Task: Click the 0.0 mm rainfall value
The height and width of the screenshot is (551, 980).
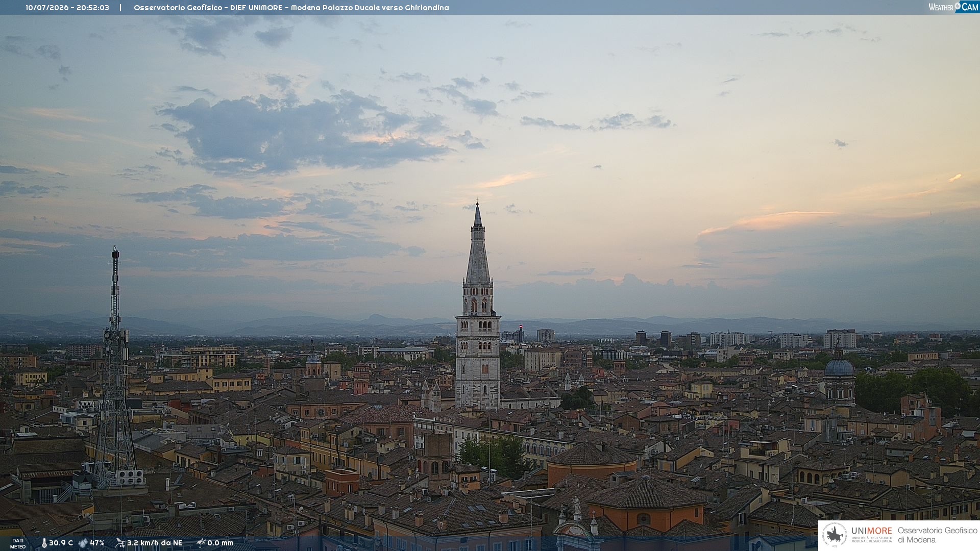Action: [220, 543]
